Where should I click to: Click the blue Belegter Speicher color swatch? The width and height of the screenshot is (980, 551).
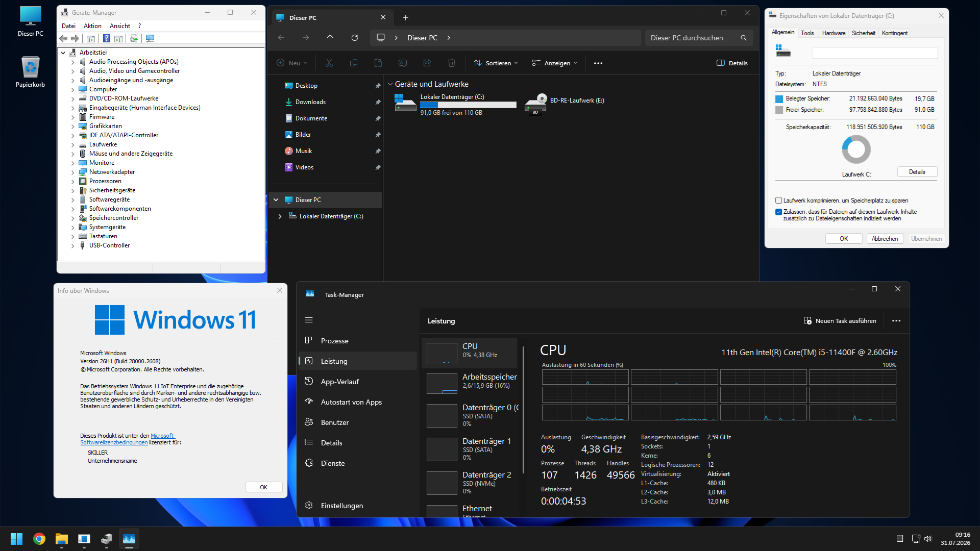pyautogui.click(x=779, y=99)
